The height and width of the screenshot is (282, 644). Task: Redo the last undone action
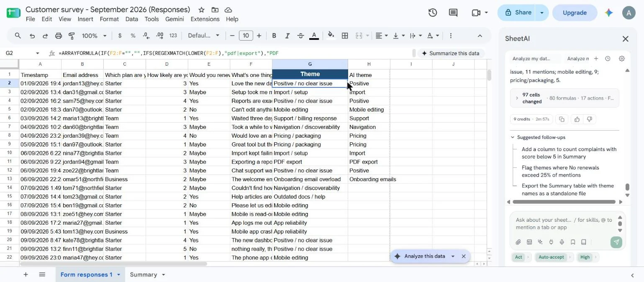[45, 36]
